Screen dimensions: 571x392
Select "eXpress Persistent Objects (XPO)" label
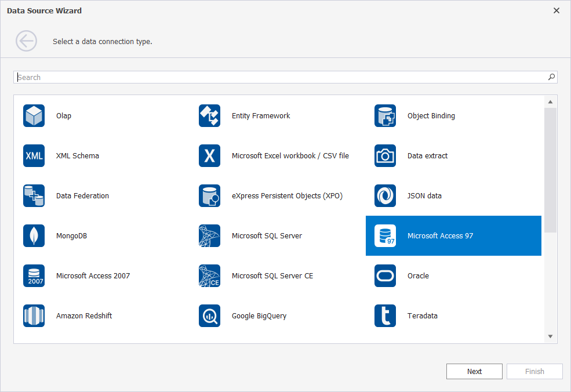(x=288, y=195)
